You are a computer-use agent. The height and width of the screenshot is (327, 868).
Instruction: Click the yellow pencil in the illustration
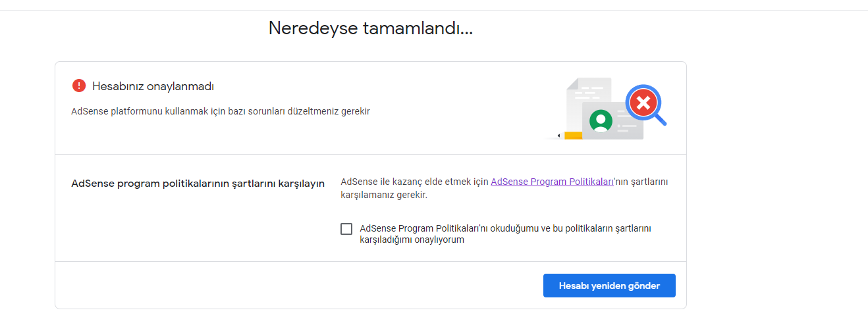coord(570,136)
